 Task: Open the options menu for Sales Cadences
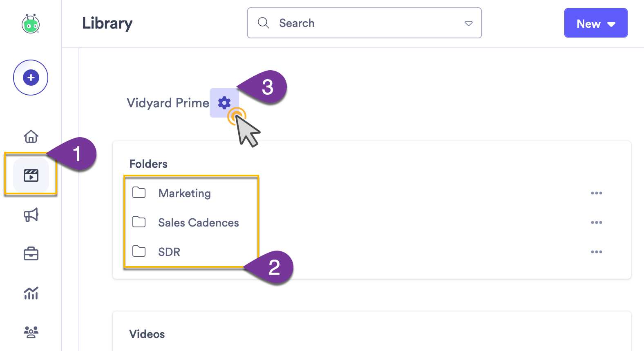597,222
